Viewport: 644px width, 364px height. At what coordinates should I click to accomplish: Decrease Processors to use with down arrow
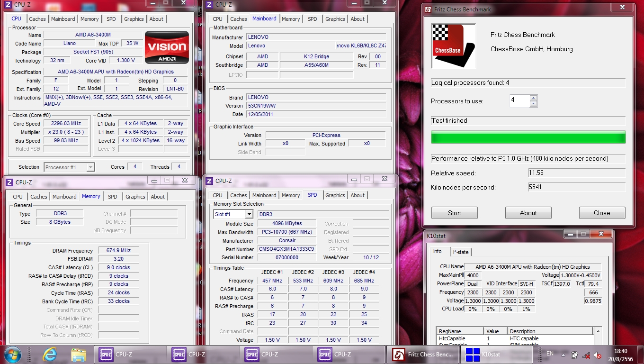pyautogui.click(x=533, y=104)
